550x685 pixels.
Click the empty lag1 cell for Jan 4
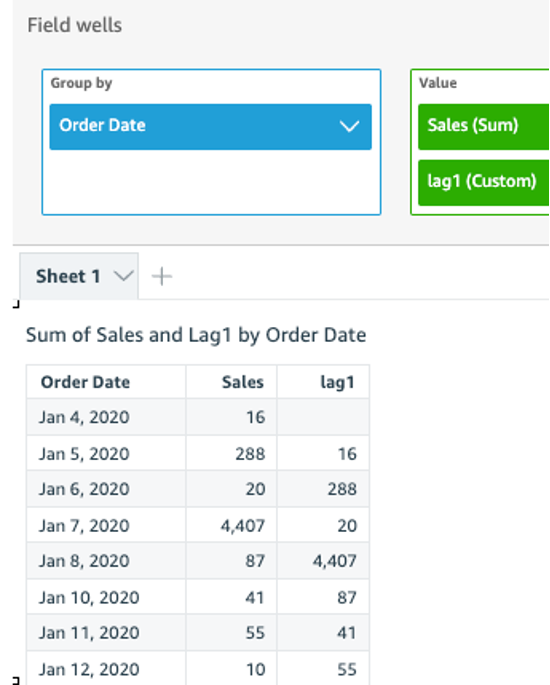click(x=323, y=417)
